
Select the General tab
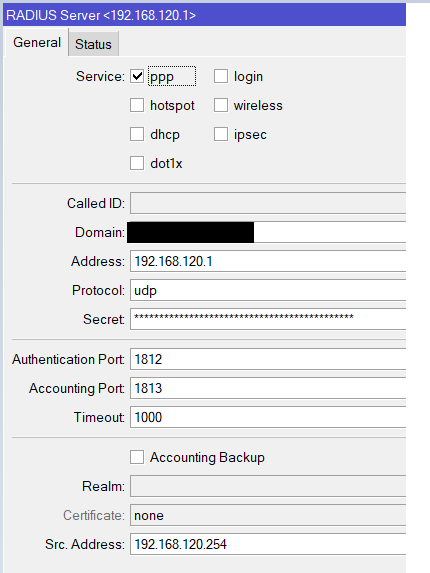pos(37,42)
